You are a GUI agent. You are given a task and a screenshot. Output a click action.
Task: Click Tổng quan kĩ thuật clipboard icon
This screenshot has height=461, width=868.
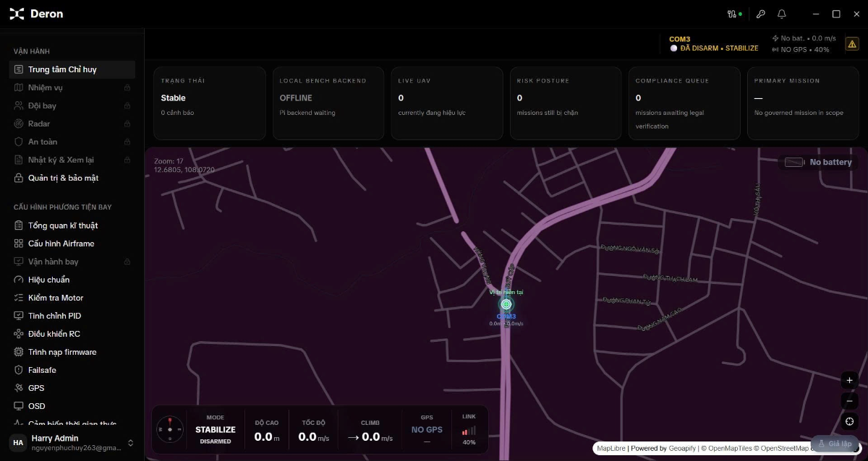coord(20,225)
